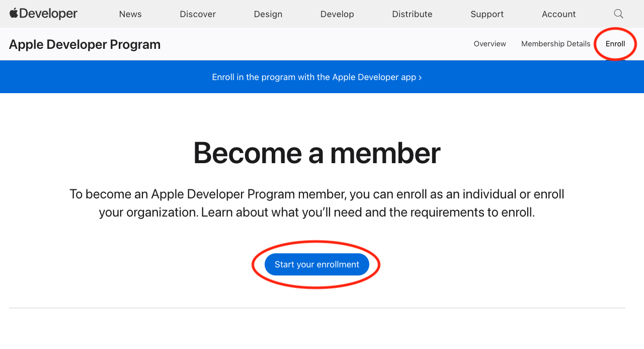The width and height of the screenshot is (644, 349).
Task: Go to Account in navigation bar
Action: coord(558,14)
